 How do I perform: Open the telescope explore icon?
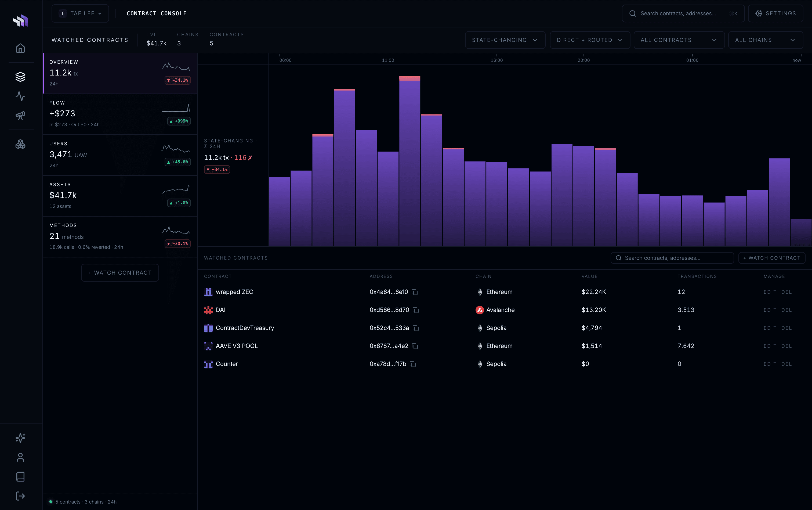[x=20, y=116]
